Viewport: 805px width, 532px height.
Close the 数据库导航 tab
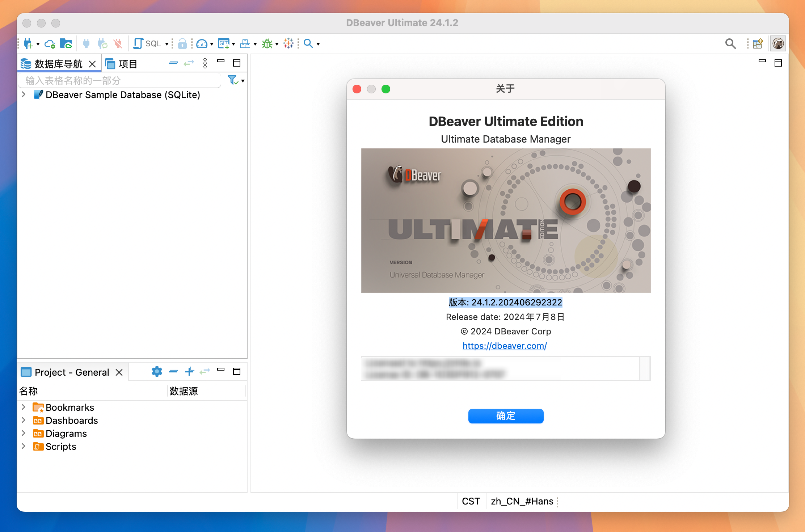point(92,64)
